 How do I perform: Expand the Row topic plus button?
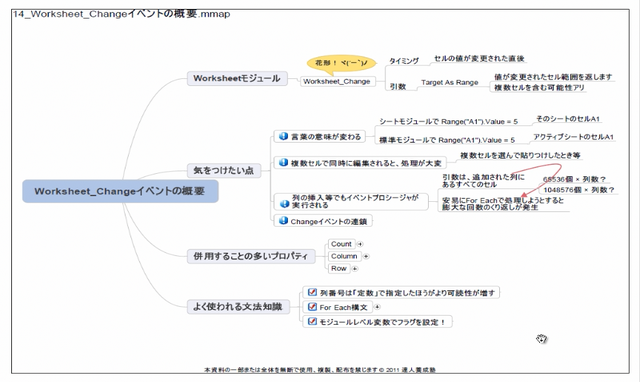coord(355,269)
